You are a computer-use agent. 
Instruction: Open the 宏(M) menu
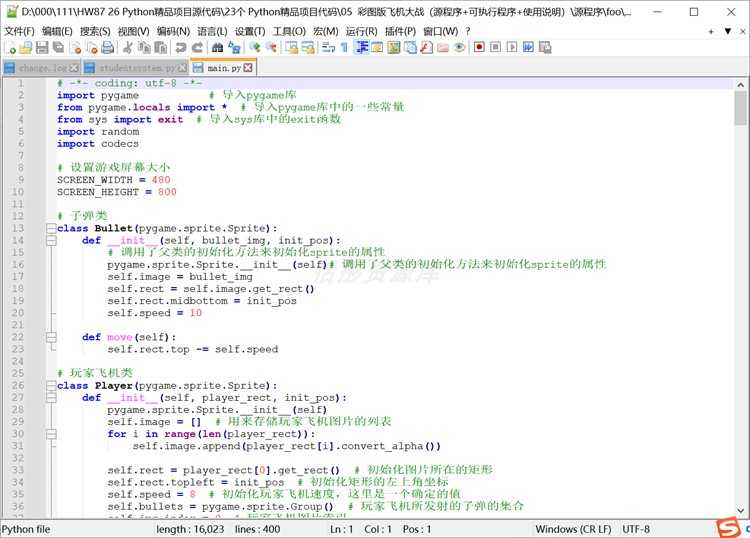[x=326, y=32]
